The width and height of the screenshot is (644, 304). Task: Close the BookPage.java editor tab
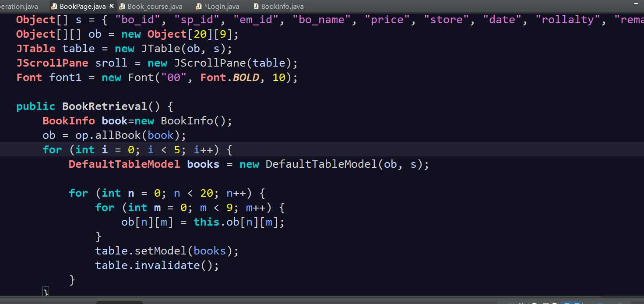tap(111, 6)
